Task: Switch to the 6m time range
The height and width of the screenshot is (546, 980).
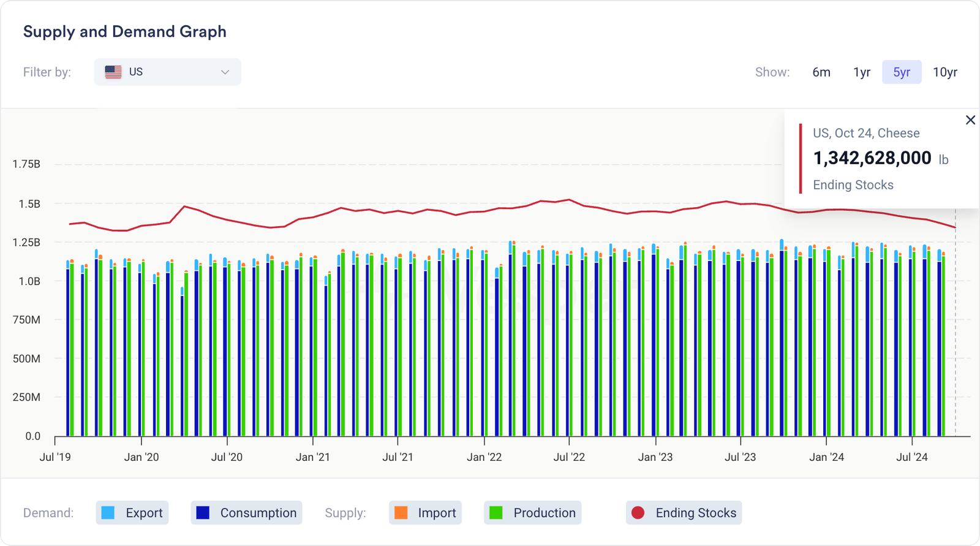Action: pos(821,72)
